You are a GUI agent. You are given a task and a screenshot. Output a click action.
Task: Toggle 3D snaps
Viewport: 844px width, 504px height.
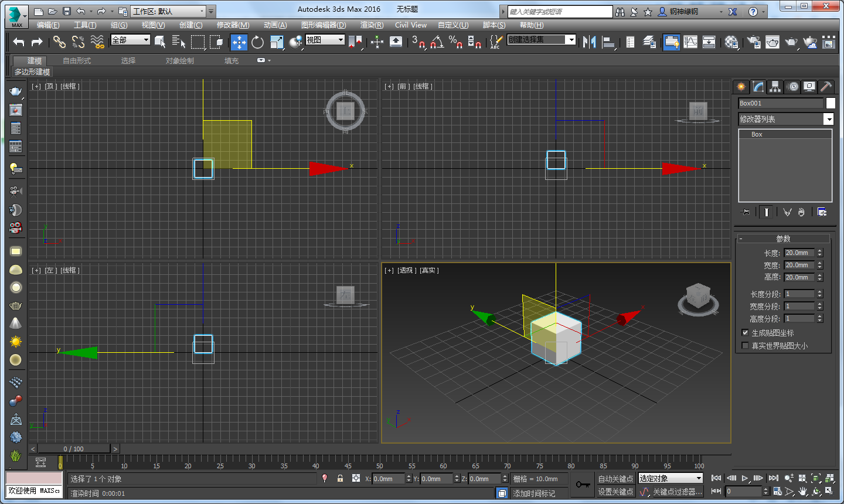(x=418, y=42)
